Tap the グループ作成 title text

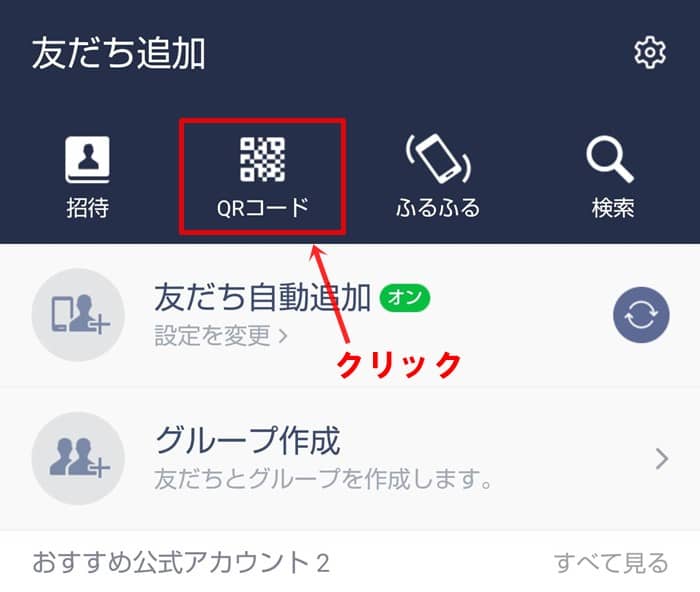248,441
